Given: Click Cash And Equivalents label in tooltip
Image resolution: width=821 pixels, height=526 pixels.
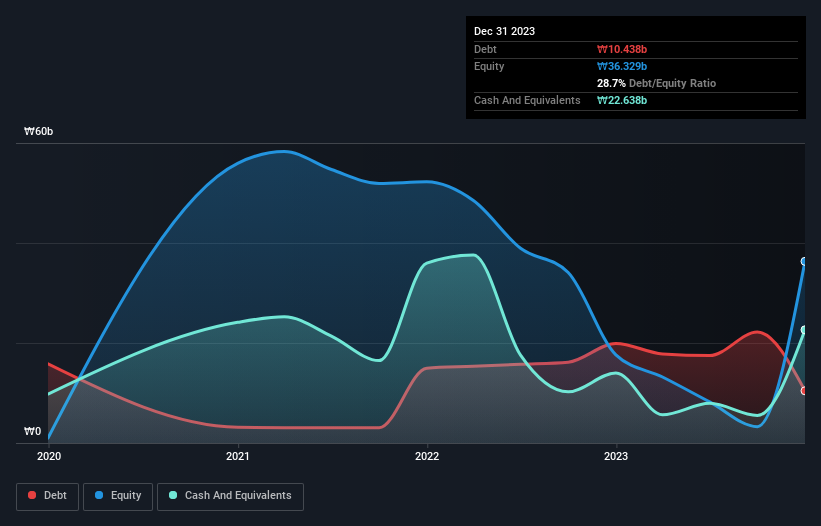Looking at the screenshot, I should 527,100.
